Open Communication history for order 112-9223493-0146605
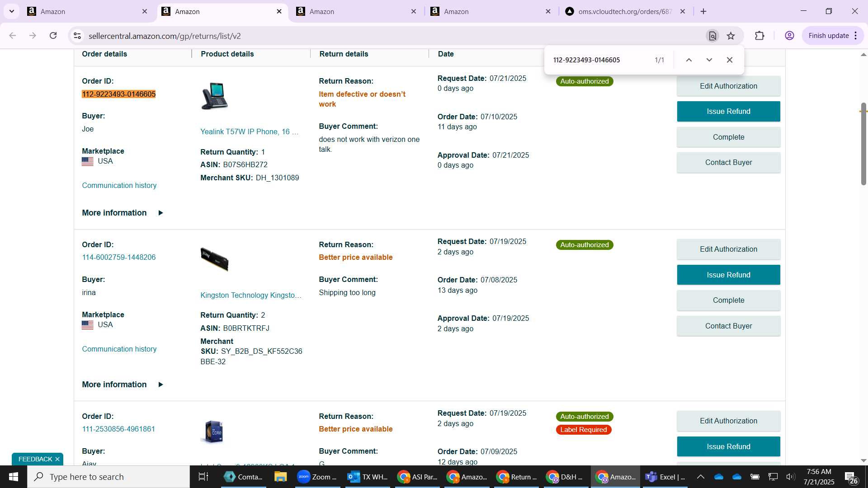 pos(119,185)
